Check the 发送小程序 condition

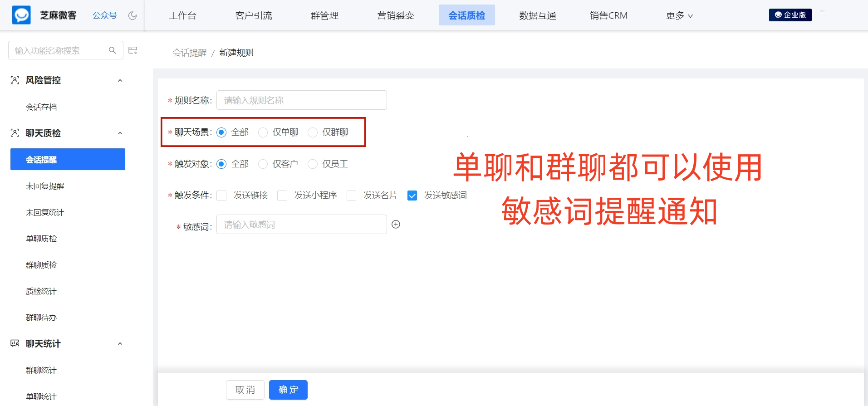(282, 196)
